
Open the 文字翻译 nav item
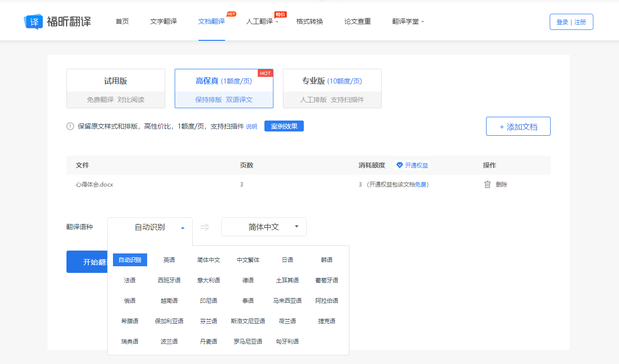pyautogui.click(x=163, y=21)
